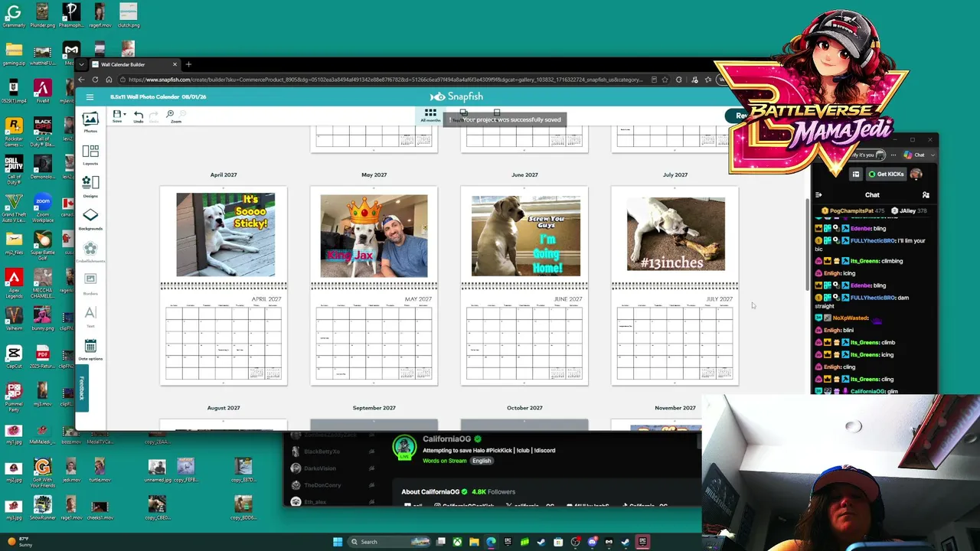The width and height of the screenshot is (980, 551).
Task: Open Discord from taskbar
Action: coord(592,542)
